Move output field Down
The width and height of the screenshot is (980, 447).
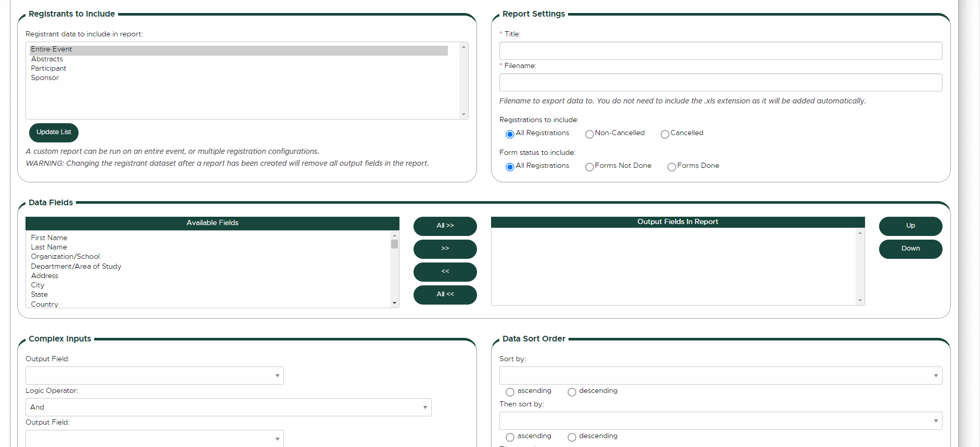point(910,249)
